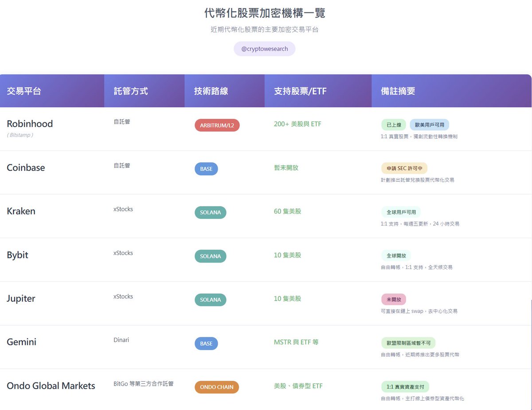This screenshot has width=532, height=410.
Task: Select 暫未開放 in the Coinbase row
Action: pos(286,168)
